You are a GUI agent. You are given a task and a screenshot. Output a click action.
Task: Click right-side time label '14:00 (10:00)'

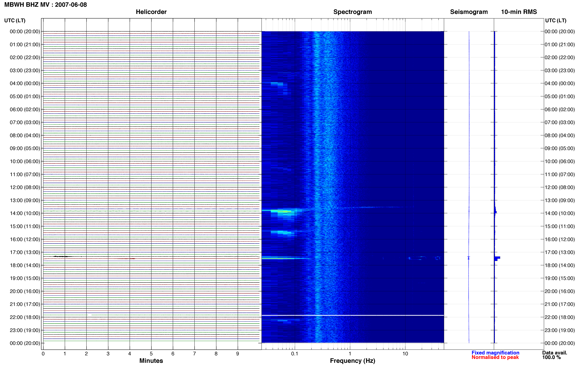coord(560,213)
